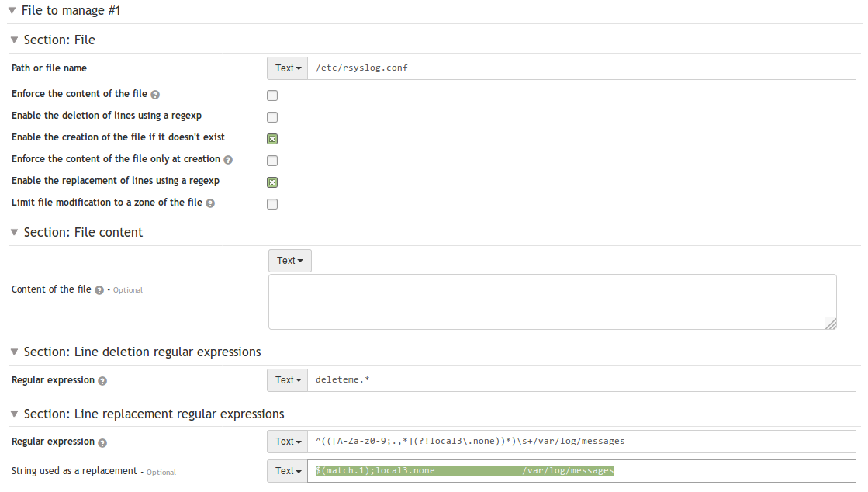Collapse Section: Line deletion regular expressions
This screenshot has height=492, width=868.
click(x=15, y=352)
